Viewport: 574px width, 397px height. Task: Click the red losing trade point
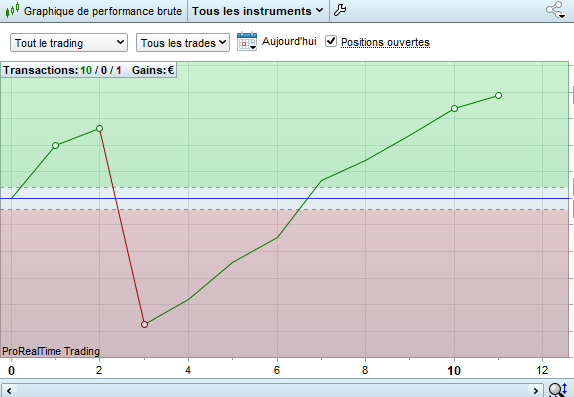click(x=144, y=324)
